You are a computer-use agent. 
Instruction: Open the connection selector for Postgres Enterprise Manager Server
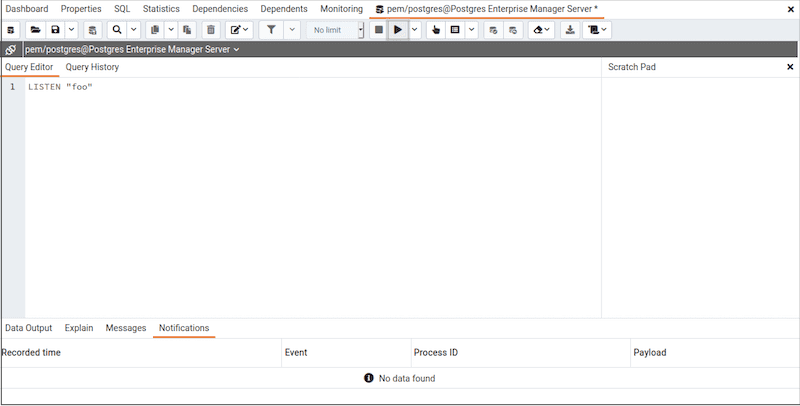click(132, 50)
